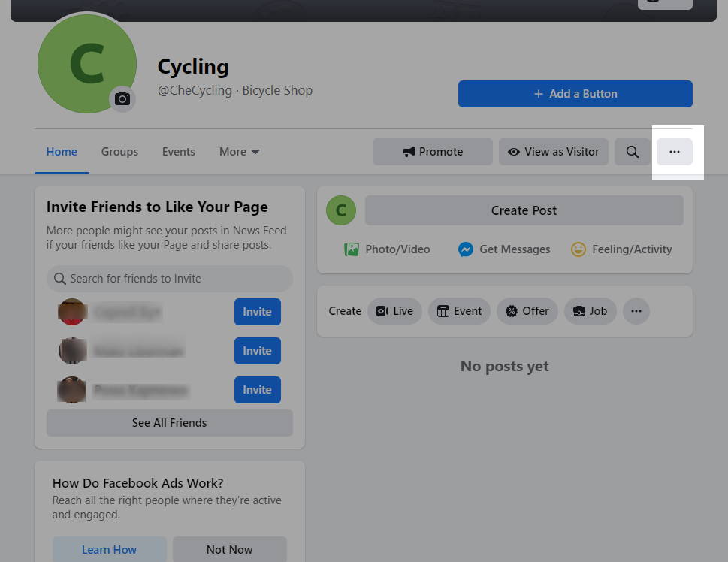The width and height of the screenshot is (728, 562).
Task: Expand the More navigation dropdown
Action: click(239, 152)
